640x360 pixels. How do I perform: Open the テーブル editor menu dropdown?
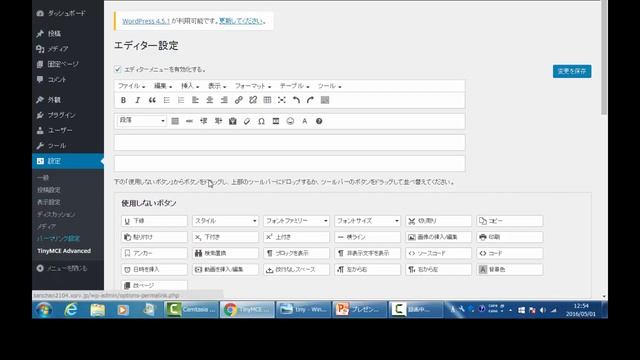[x=294, y=86]
